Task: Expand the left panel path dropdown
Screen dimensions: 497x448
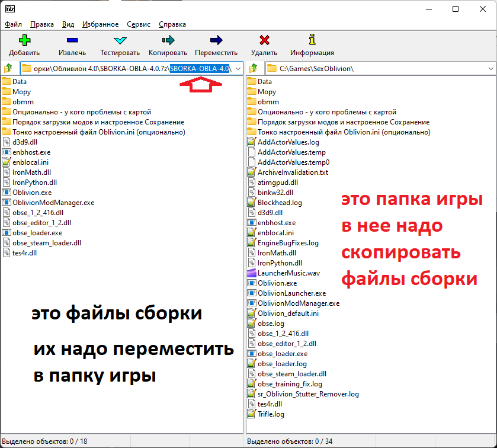Action: coord(238,69)
